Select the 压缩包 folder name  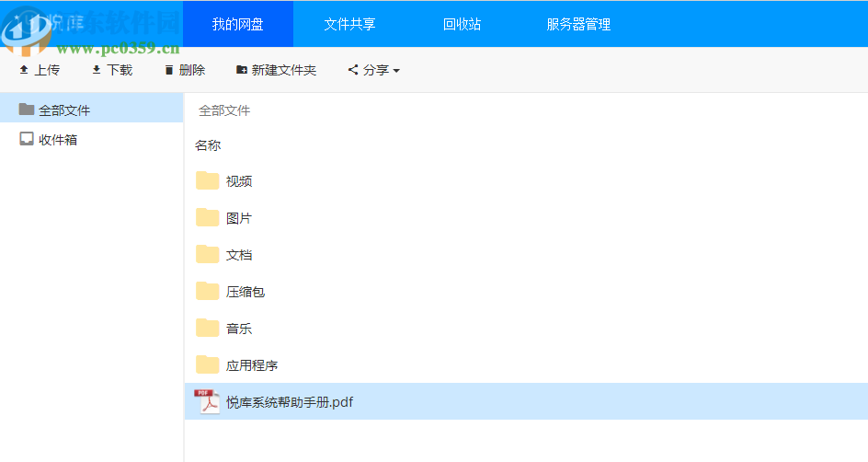point(246,292)
